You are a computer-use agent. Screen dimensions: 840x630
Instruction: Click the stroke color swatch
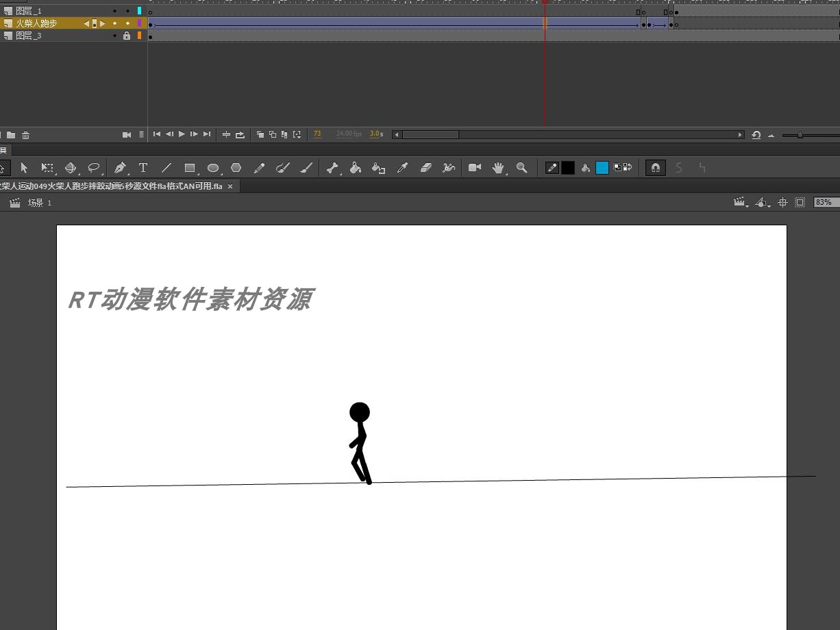coord(568,167)
